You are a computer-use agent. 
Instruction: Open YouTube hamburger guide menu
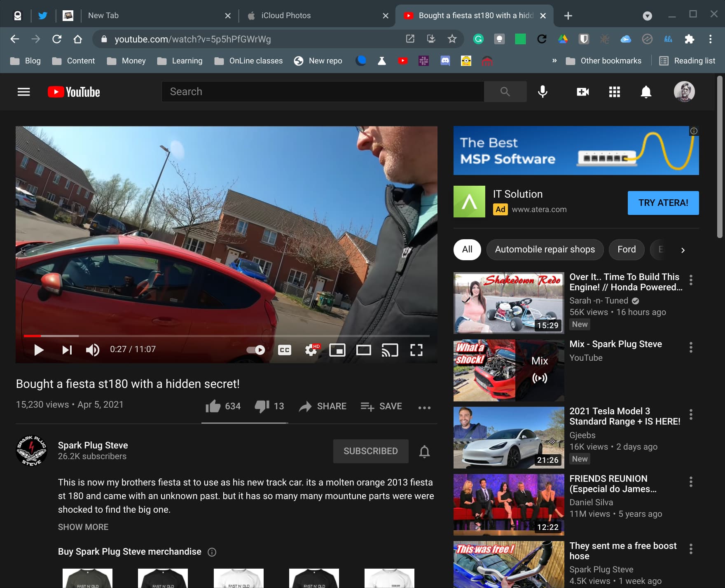pos(23,92)
